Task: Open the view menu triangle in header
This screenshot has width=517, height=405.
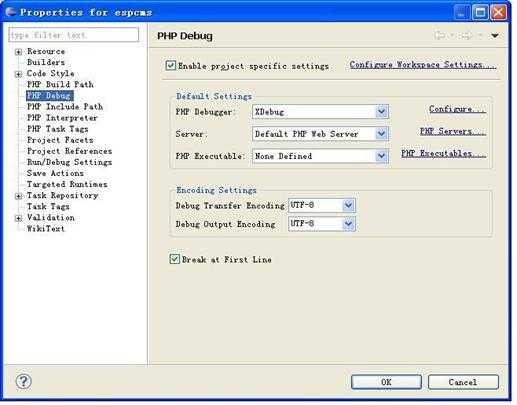Action: point(495,35)
